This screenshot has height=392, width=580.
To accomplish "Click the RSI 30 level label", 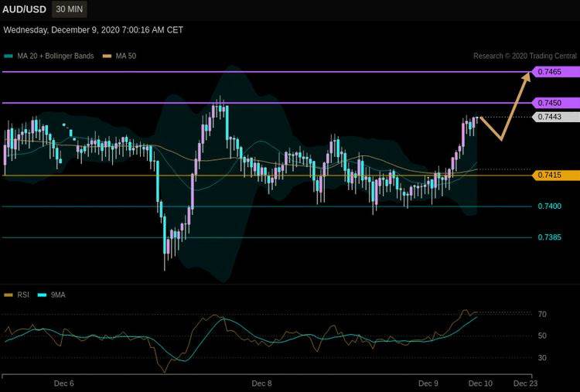I will coord(542,358).
